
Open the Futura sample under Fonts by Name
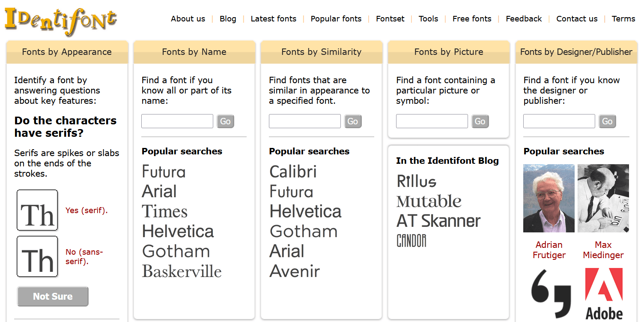click(164, 172)
